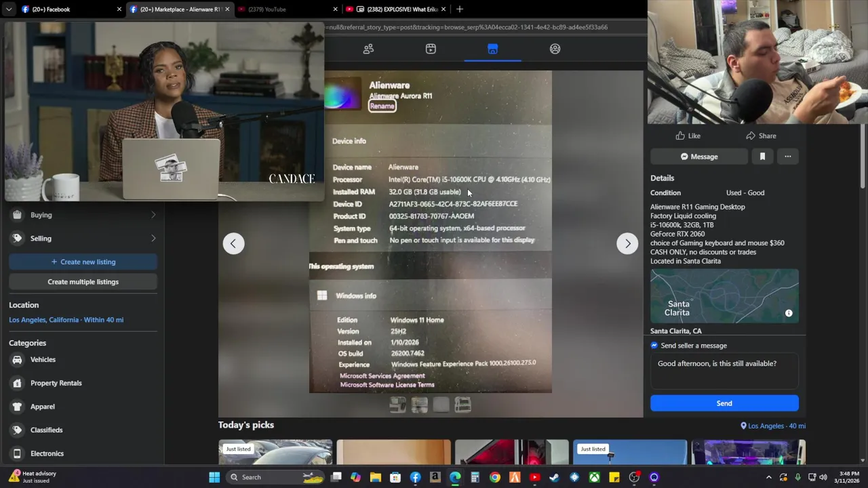868x488 pixels.
Task: Open the Groups profile-circle icon in top navigation
Action: [555, 49]
